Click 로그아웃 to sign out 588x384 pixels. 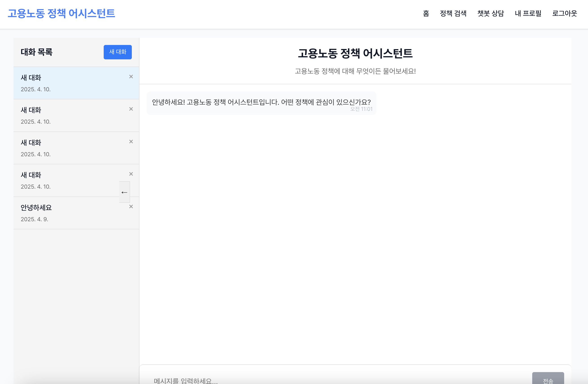[565, 13]
